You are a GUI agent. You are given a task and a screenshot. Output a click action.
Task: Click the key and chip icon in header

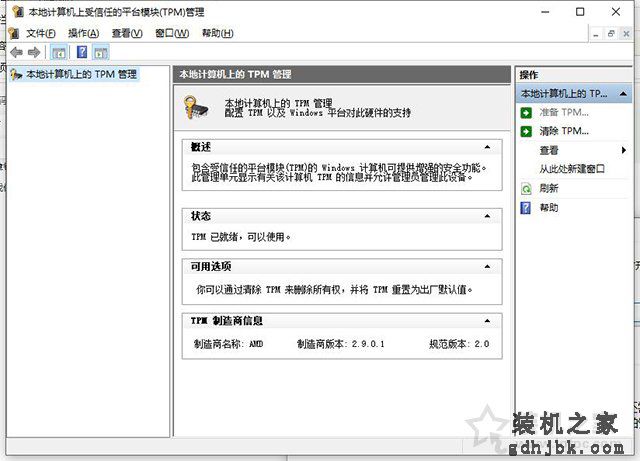(x=196, y=107)
